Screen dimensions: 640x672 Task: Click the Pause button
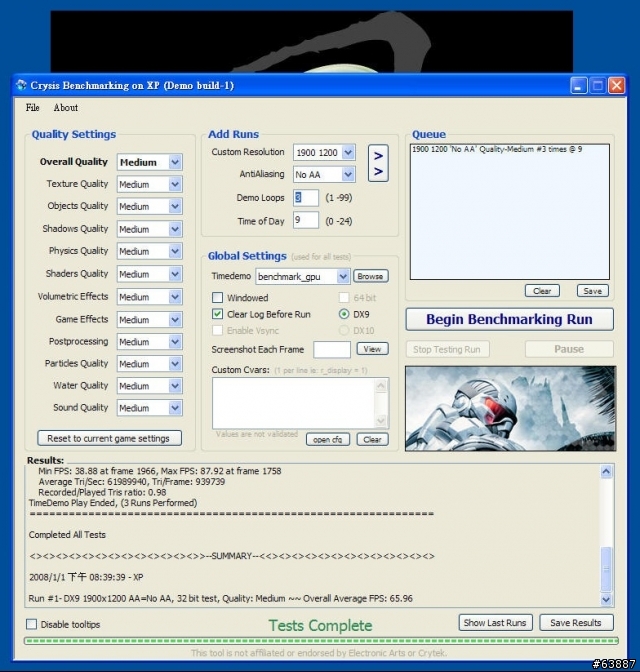click(x=569, y=349)
